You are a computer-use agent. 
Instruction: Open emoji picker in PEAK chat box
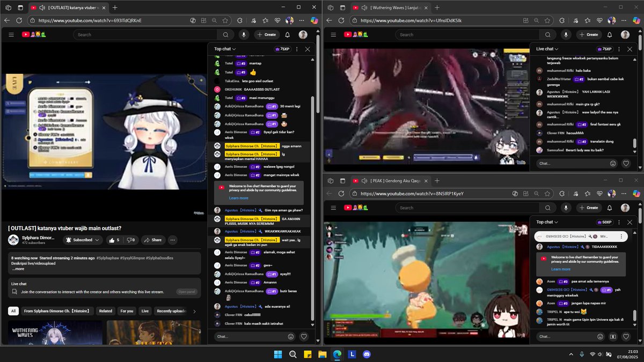601,337
